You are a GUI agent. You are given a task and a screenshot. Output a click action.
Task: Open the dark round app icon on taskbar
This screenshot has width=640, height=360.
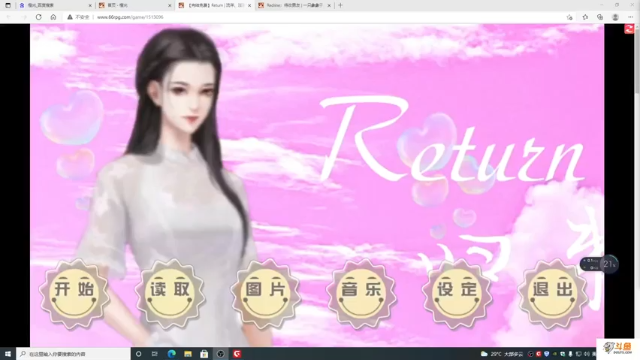[220, 354]
